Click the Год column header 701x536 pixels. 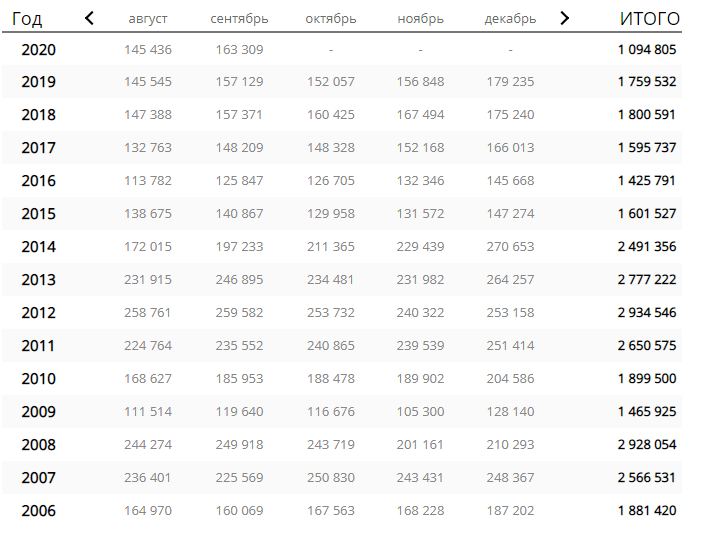coord(27,19)
